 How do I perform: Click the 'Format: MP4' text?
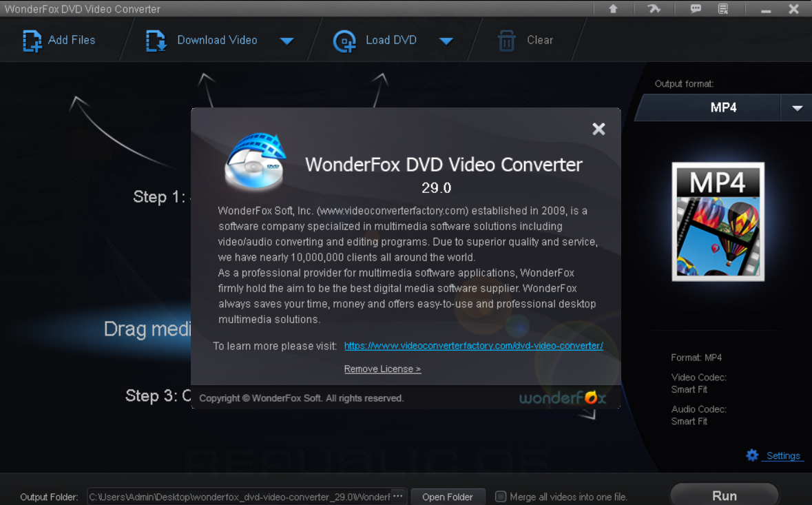tap(696, 358)
